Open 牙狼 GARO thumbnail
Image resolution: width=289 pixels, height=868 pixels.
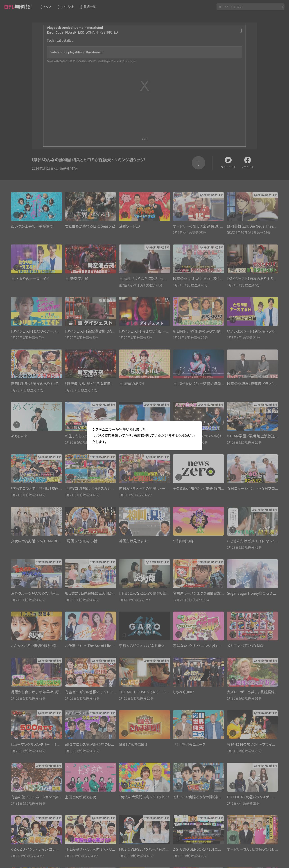pyautogui.click(x=144, y=626)
